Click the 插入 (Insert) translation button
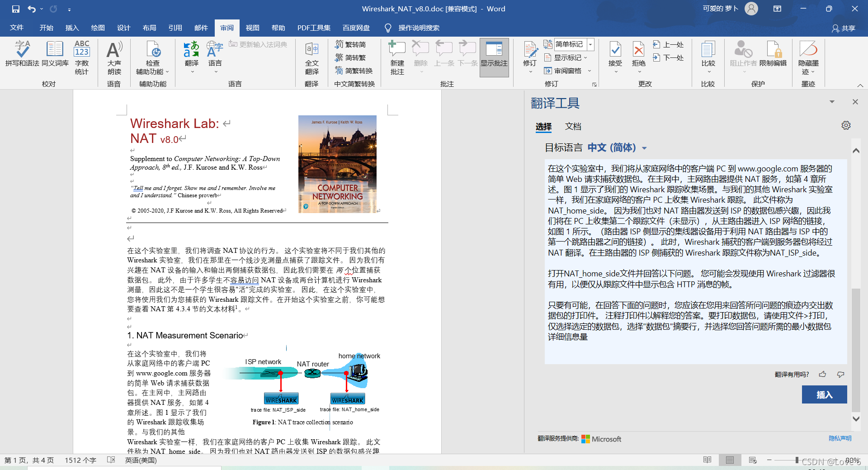Viewport: 868px width, 470px height. 824,394
